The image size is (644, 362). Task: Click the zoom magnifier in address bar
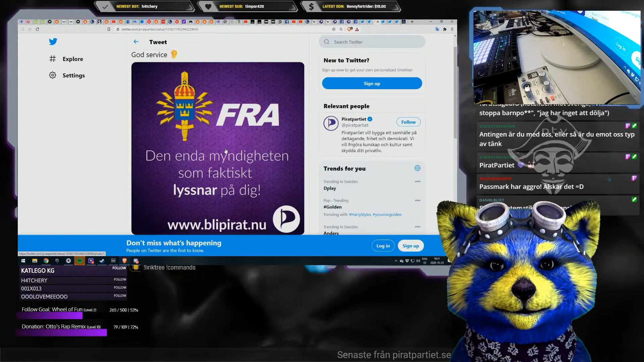point(341,29)
